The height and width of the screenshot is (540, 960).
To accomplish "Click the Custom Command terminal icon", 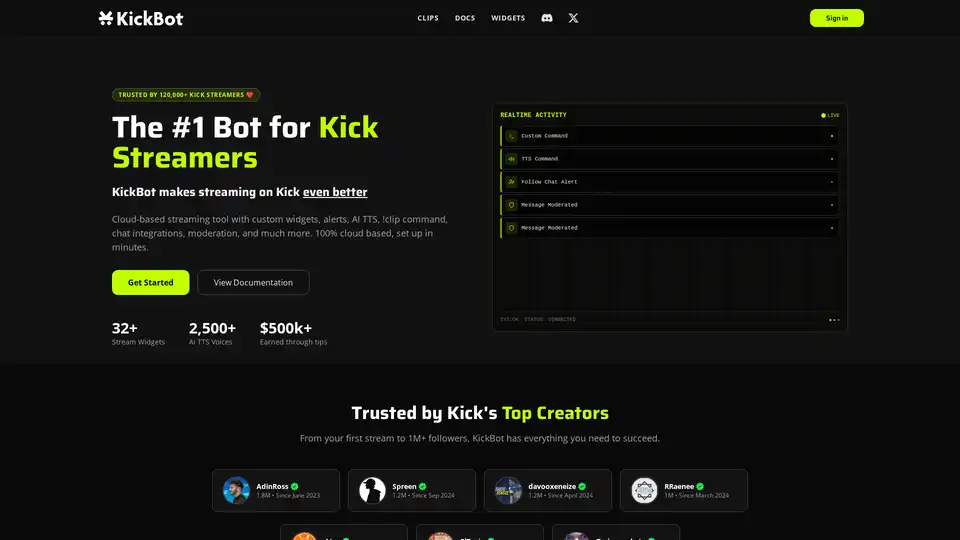I will pyautogui.click(x=511, y=136).
